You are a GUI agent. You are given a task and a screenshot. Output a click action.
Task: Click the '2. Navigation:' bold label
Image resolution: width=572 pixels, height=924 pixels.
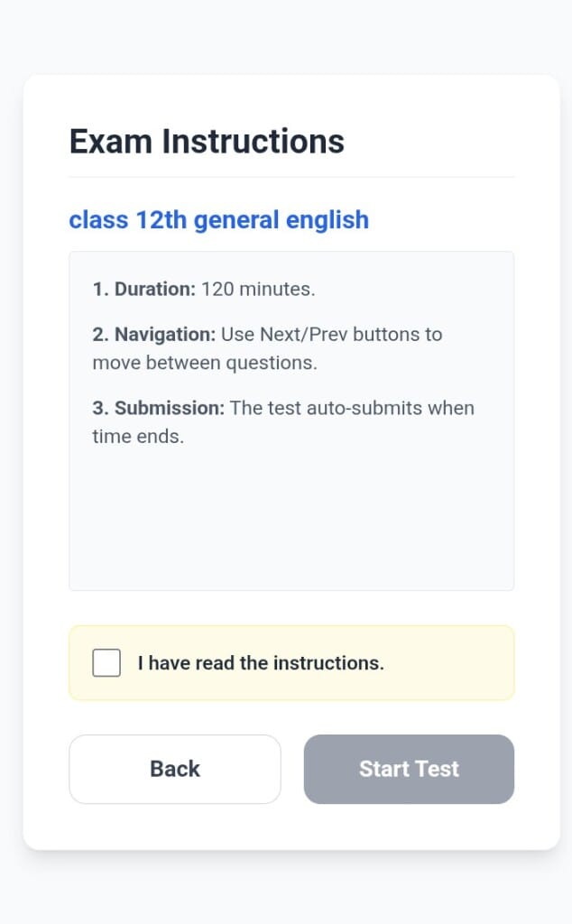(153, 335)
